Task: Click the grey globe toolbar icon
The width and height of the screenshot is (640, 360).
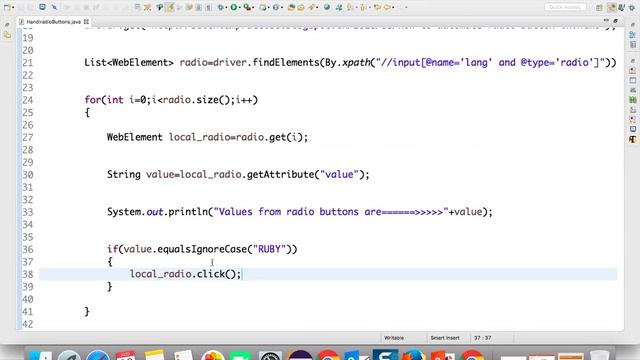Action: click(327, 7)
